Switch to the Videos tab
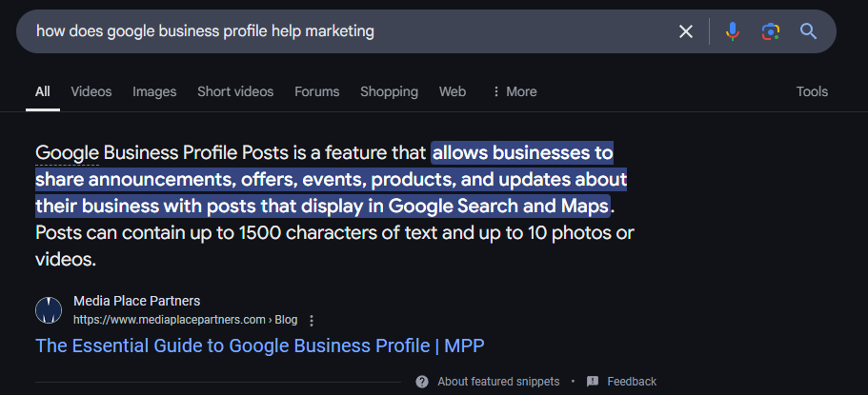The image size is (868, 395). click(91, 91)
